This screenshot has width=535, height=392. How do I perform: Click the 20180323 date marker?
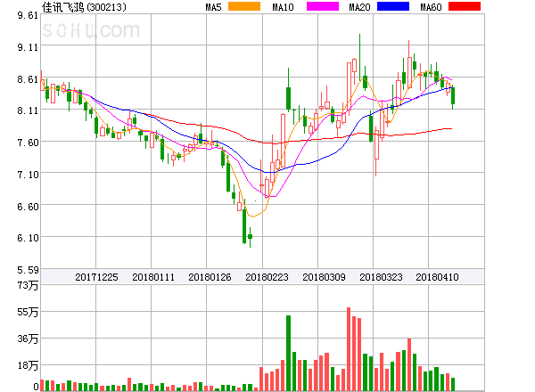click(381, 277)
